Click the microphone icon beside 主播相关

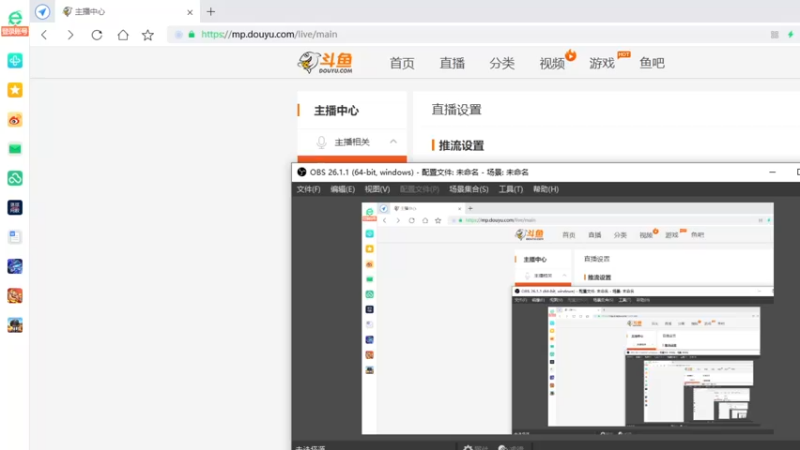(321, 142)
